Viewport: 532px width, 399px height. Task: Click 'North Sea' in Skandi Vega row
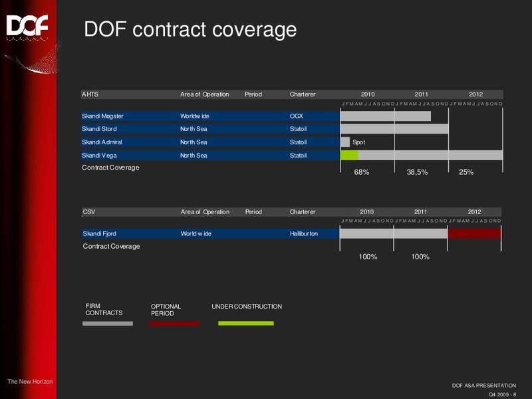point(194,156)
